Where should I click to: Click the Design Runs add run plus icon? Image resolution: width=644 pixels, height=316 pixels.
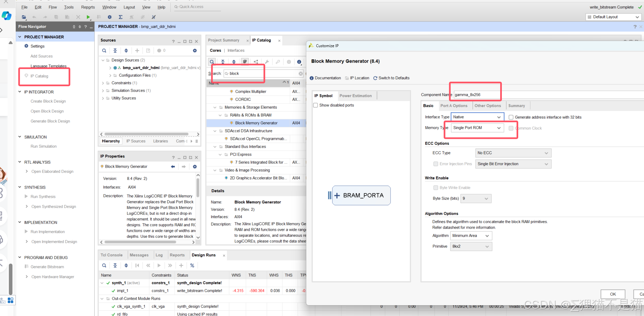click(x=181, y=265)
